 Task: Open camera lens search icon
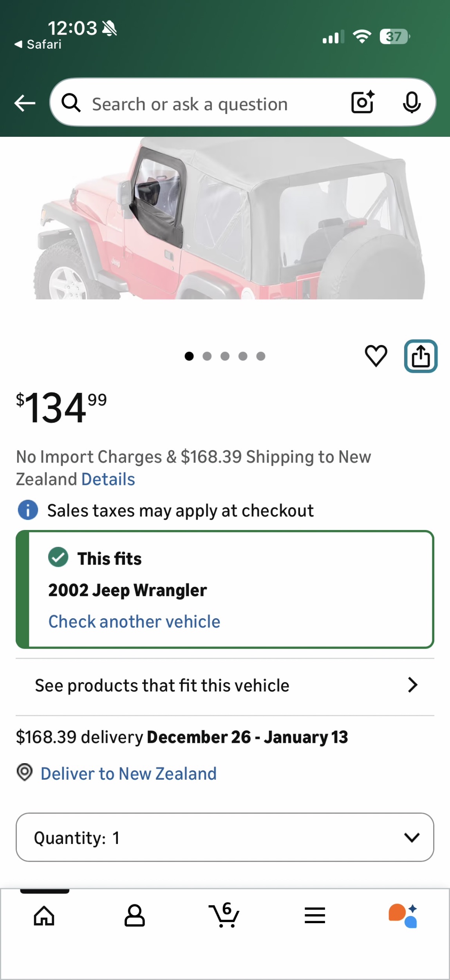(x=362, y=103)
